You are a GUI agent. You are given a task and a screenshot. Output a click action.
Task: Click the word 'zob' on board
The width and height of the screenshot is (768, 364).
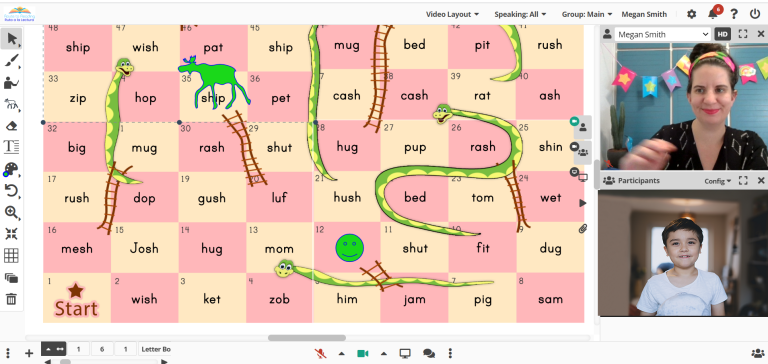[x=279, y=299]
